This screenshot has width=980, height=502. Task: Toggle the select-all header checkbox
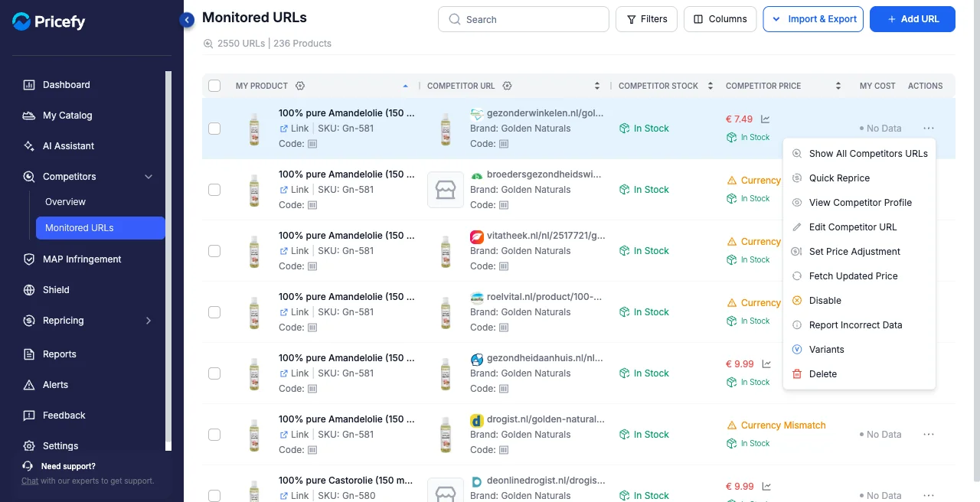[x=214, y=86]
